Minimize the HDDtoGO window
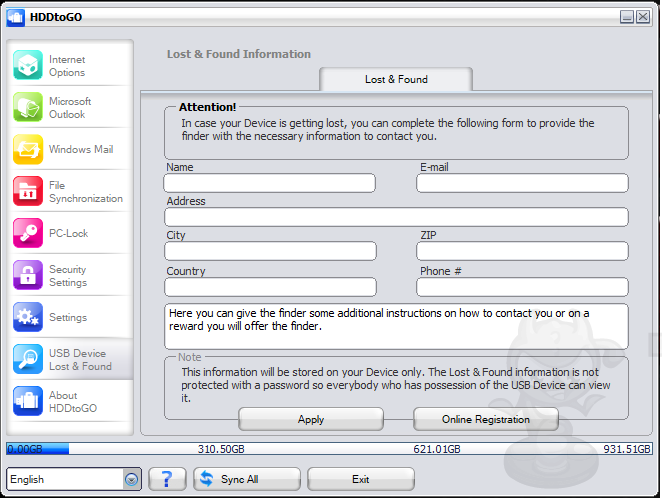662x498 pixels. point(627,17)
